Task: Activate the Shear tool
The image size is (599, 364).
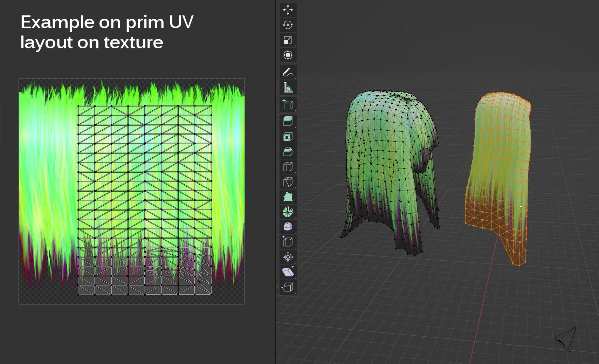Action: (x=288, y=272)
